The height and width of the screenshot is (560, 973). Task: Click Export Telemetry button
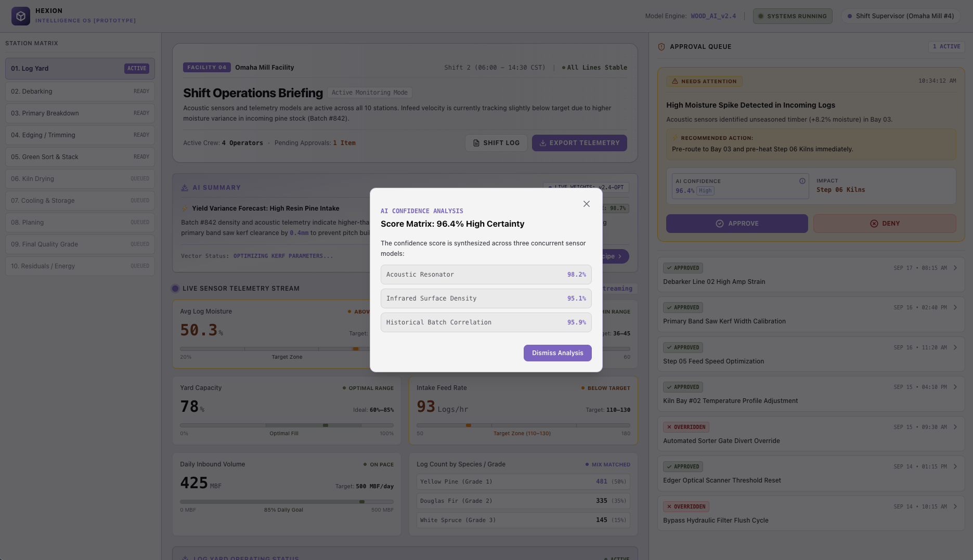coord(579,143)
